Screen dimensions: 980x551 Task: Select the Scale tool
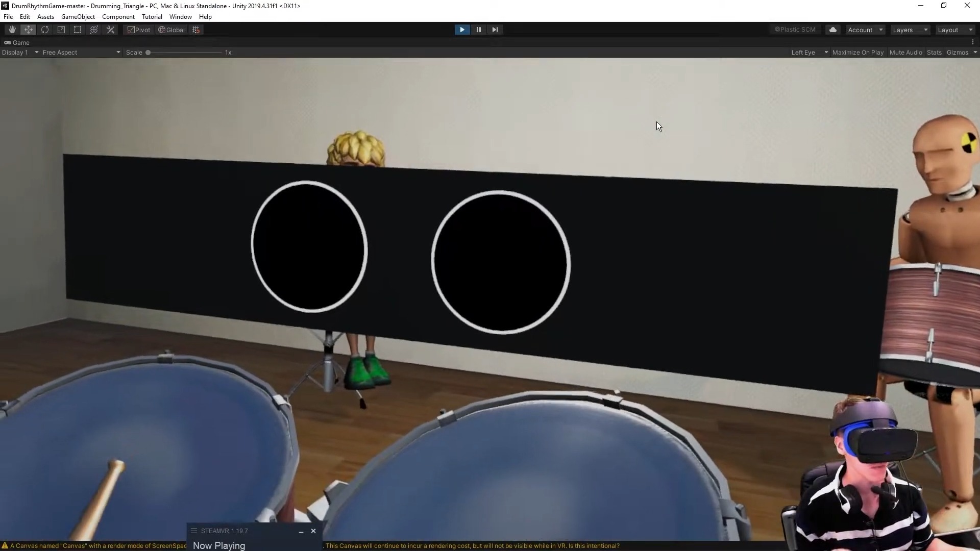pos(61,30)
